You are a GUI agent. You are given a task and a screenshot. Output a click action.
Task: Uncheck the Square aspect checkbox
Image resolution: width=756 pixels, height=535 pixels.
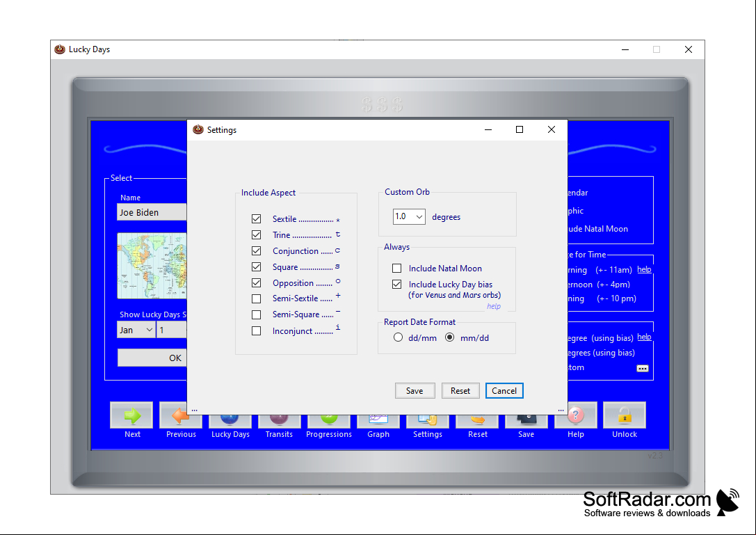pos(256,266)
